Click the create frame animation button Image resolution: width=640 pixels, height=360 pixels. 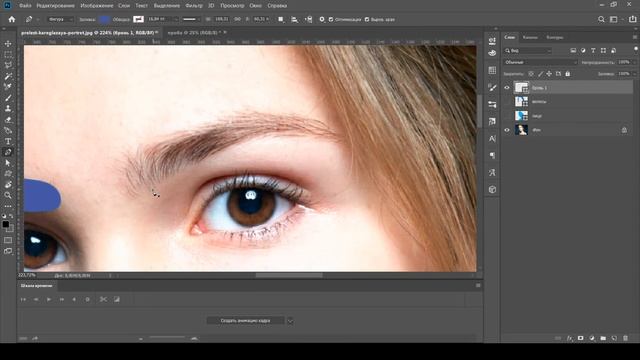(x=245, y=321)
